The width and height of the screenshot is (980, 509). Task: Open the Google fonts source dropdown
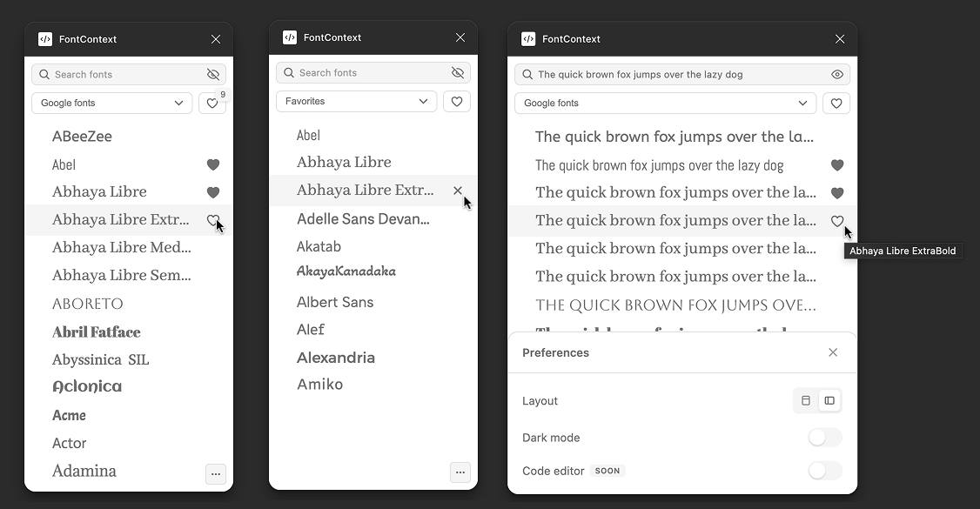tap(111, 103)
